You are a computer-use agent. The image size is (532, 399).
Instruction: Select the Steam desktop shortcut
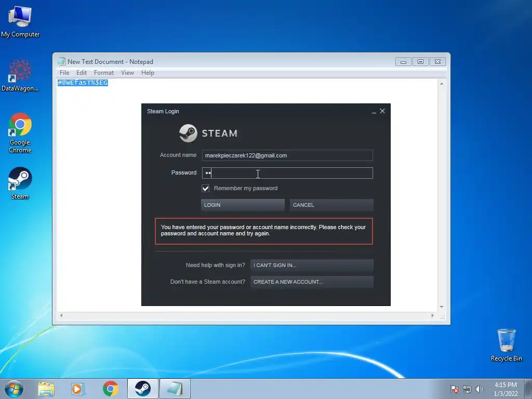point(20,183)
